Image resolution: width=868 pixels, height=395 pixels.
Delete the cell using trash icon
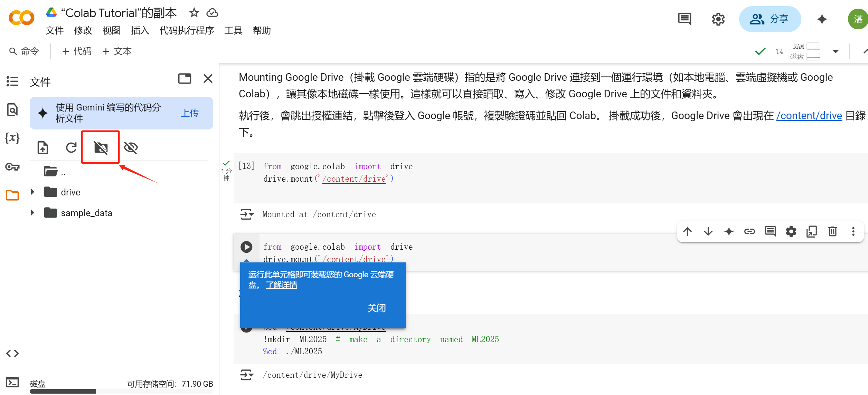click(x=832, y=231)
